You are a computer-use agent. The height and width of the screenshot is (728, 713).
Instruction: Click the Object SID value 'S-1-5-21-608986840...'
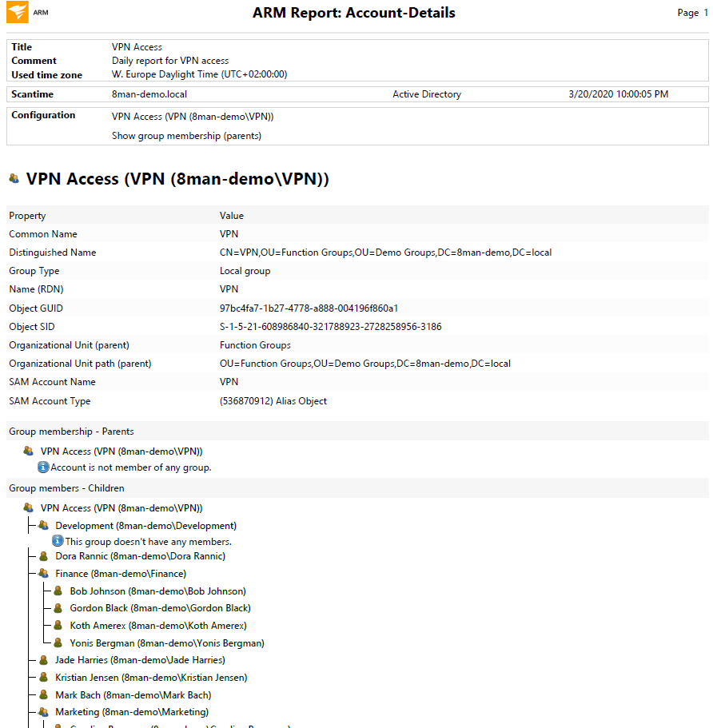[331, 327]
